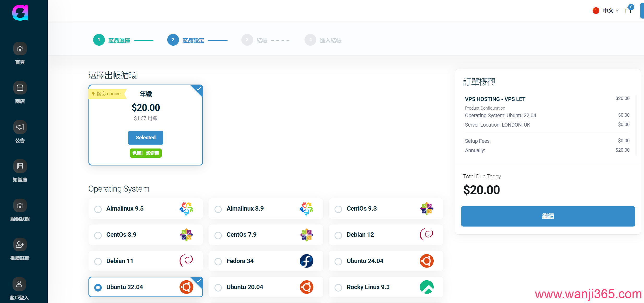Open the client login user icon
The height and width of the screenshot is (303, 644).
click(19, 284)
